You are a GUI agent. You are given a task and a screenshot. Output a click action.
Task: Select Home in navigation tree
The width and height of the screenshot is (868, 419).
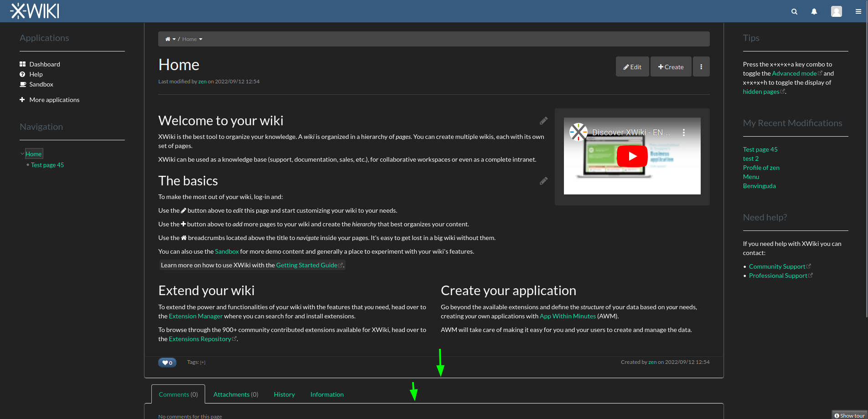(x=33, y=154)
